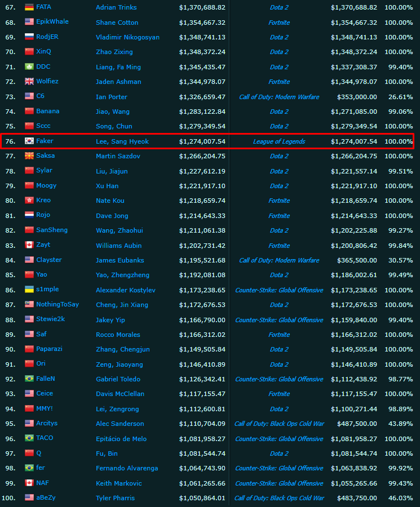Click the Russian flag beside RodjER

29,37
